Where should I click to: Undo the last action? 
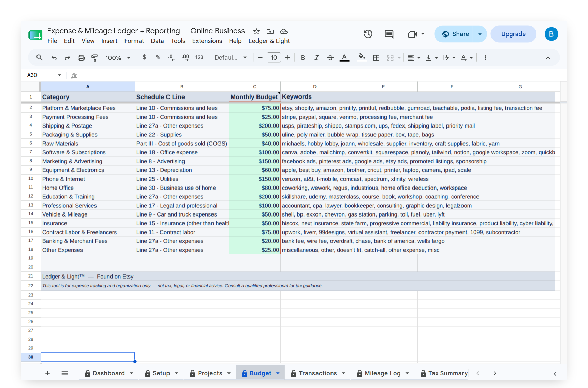(54, 58)
